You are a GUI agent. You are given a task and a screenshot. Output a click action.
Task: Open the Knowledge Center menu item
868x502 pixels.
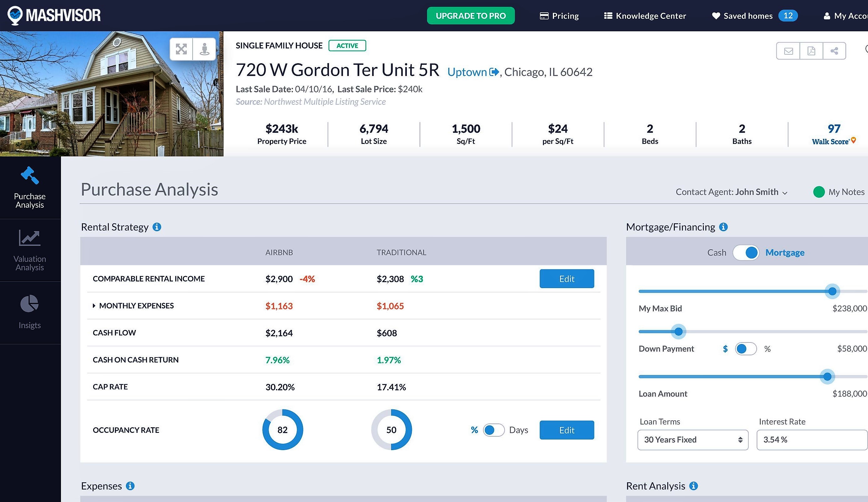point(645,16)
